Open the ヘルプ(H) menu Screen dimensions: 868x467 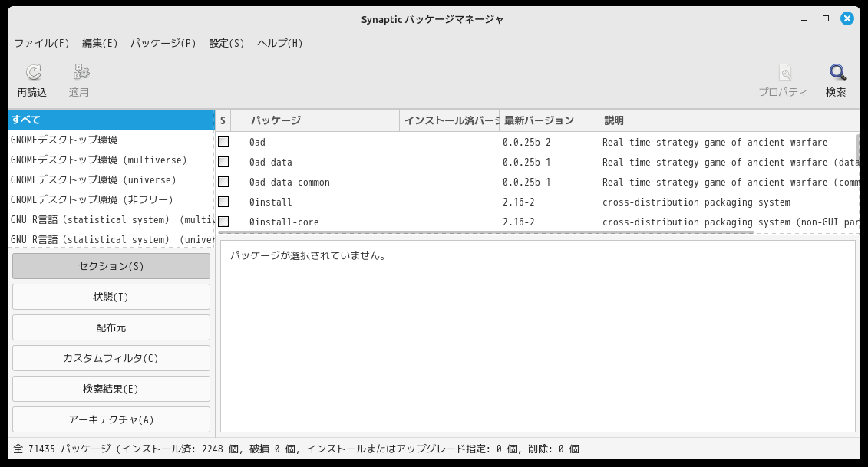coord(279,43)
